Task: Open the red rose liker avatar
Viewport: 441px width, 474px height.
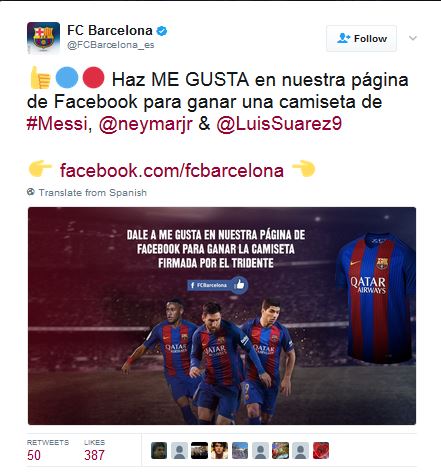Action: [x=321, y=451]
